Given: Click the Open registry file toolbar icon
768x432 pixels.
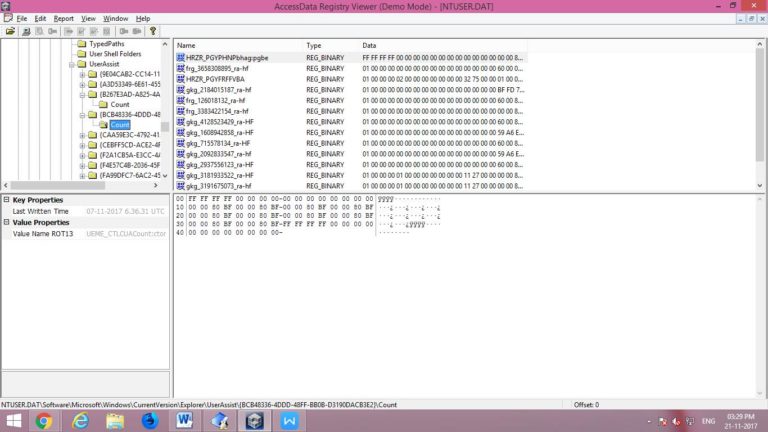Looking at the screenshot, I should click(x=10, y=31).
